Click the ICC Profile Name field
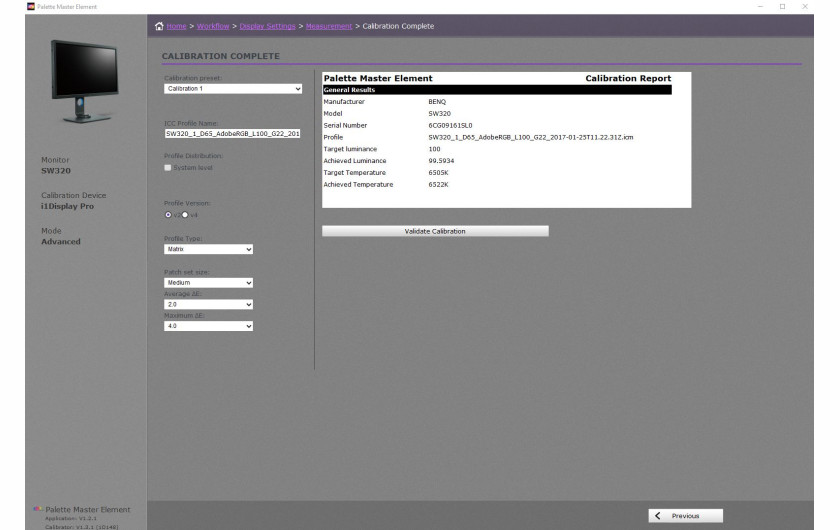This screenshot has width=840, height=530. pyautogui.click(x=232, y=133)
